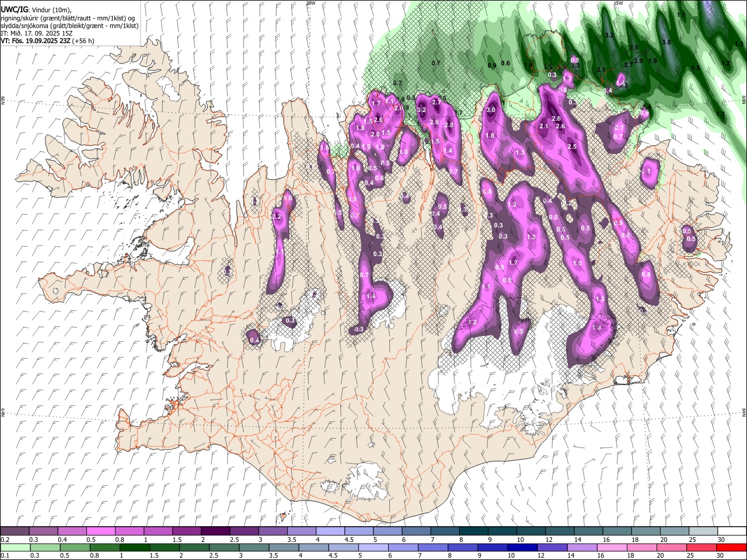
Task: Pick the bright pink 0.5–0.8 snow swatch
Action: (x=101, y=531)
